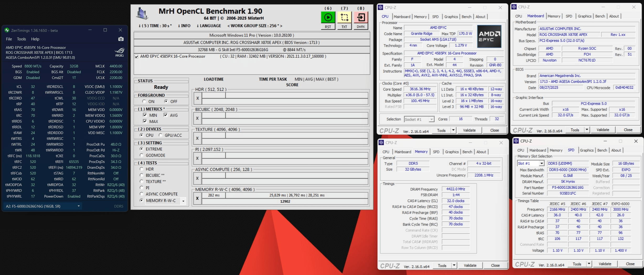Open the Tools menu in ZenTimings

coord(22,39)
